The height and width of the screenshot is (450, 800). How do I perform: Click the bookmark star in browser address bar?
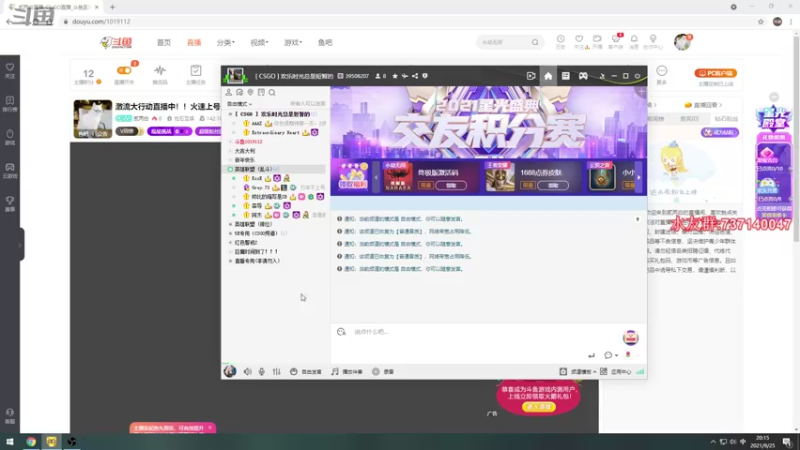click(761, 21)
